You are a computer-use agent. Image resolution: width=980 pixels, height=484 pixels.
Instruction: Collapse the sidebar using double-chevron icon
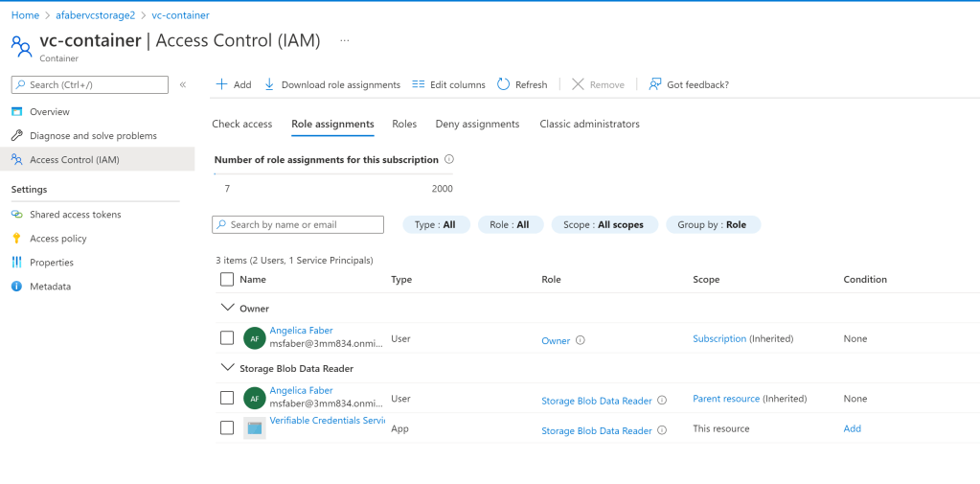click(183, 84)
